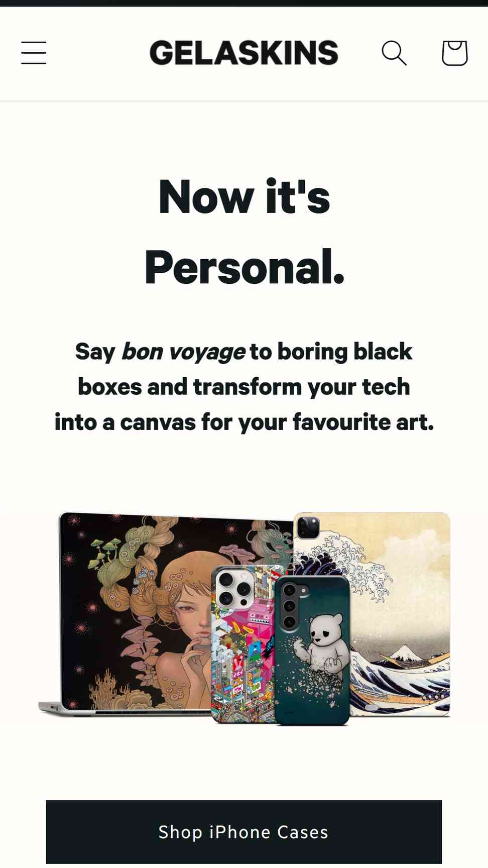The image size is (488, 868).
Task: Go home via the GELASKINS logo
Action: (244, 53)
